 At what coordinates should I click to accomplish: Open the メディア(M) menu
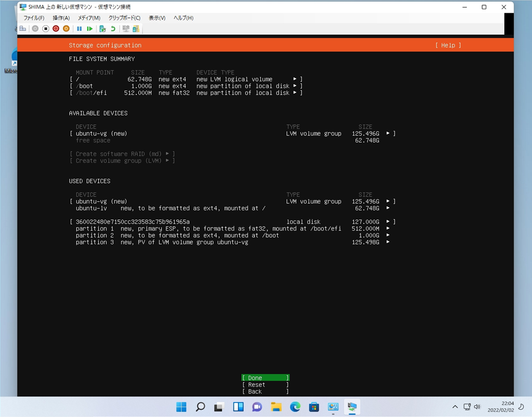[x=89, y=18]
